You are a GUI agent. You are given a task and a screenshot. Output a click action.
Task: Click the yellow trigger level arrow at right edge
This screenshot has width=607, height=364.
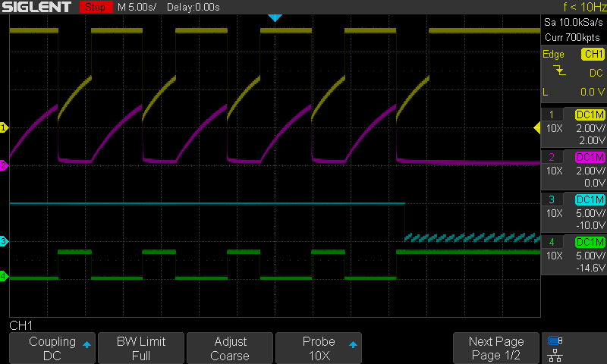(537, 127)
